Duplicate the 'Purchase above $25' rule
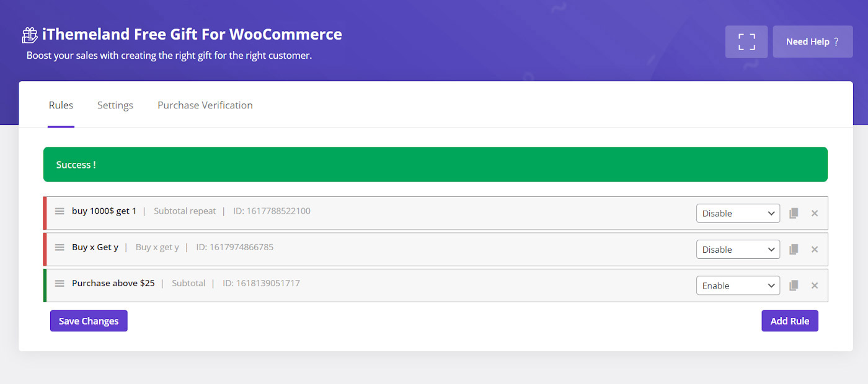 (x=793, y=286)
